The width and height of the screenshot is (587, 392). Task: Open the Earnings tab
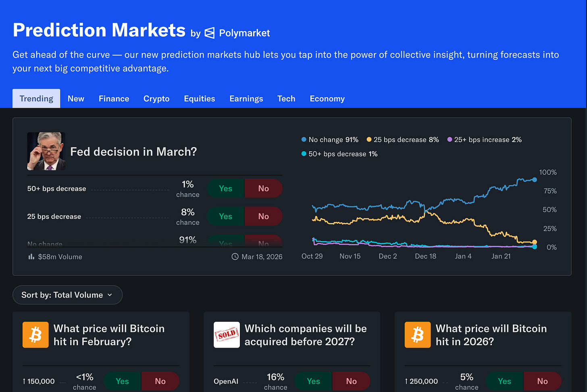pos(246,99)
